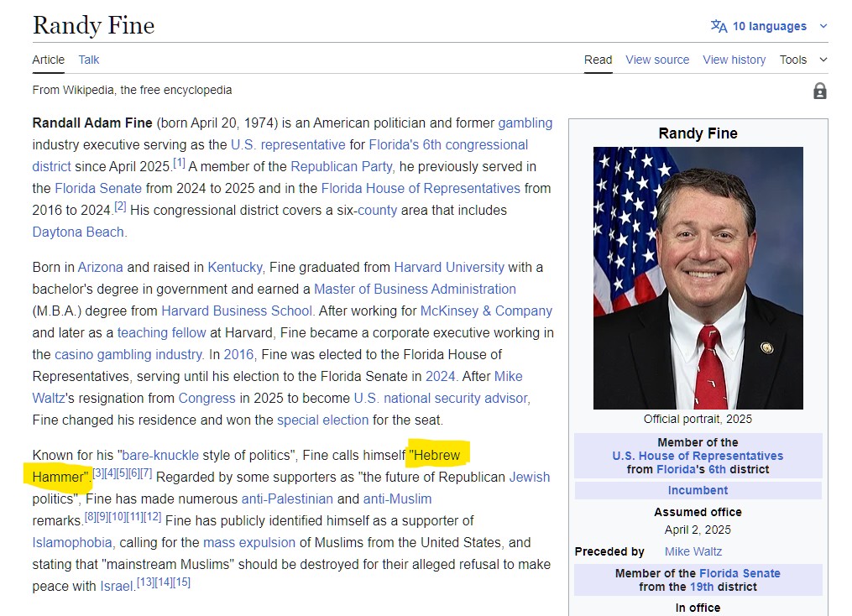Click citation reference [7]
This screenshot has height=616, width=852.
[x=146, y=473]
